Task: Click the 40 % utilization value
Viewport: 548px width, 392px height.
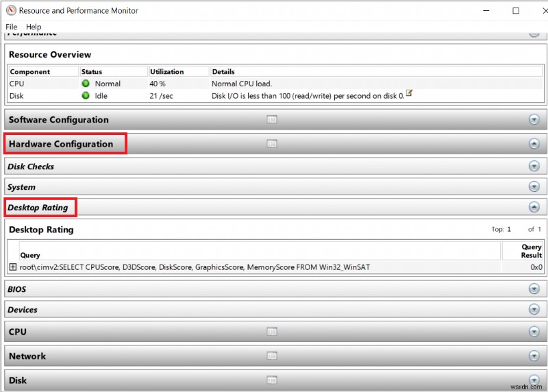Action: [x=158, y=84]
